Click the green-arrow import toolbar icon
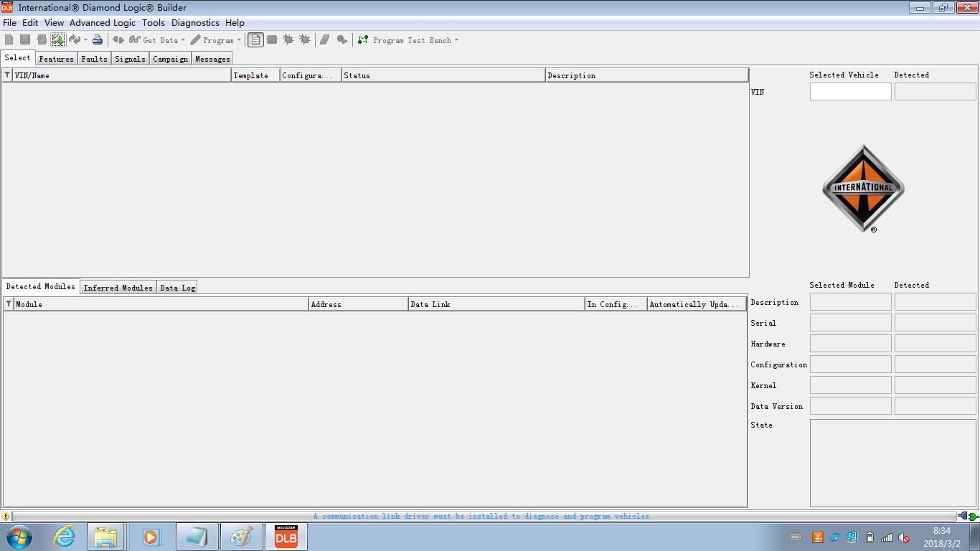 (x=58, y=40)
